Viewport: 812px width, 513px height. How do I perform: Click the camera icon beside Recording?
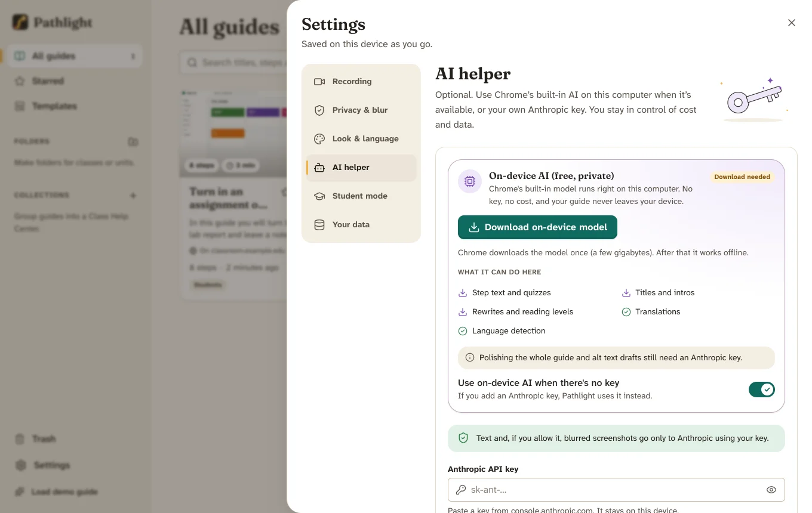[x=319, y=82]
